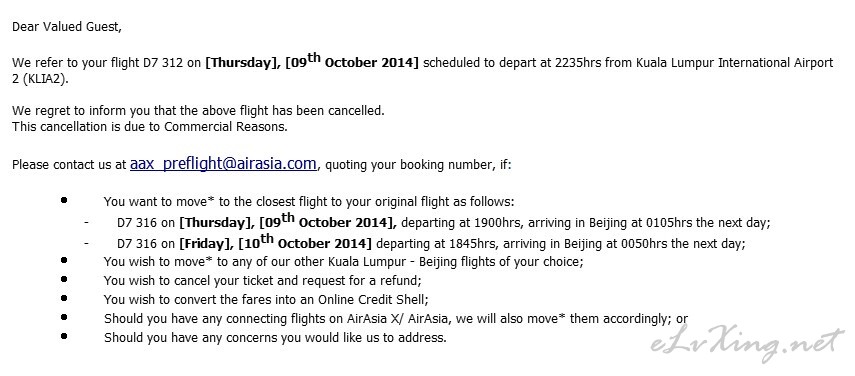Screen dimensions: 855x376
Task: Click the bold '[Thursday], [09th October 2014]' date in first paragraph
Action: click(312, 60)
